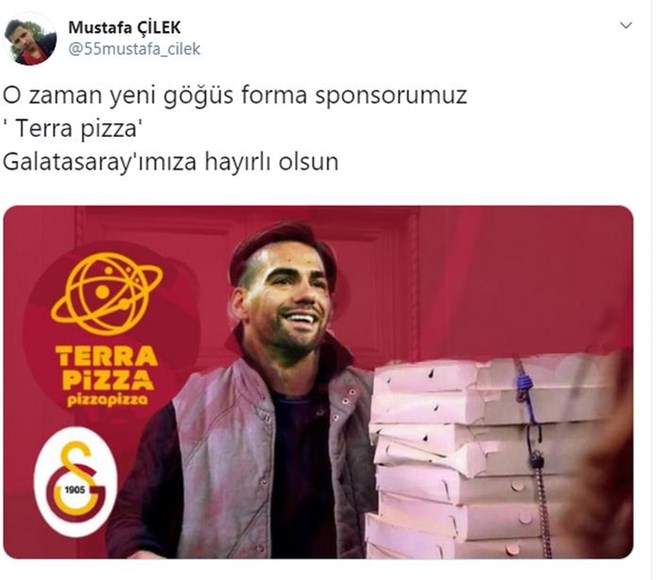Click the small pizzapizza text under logo
This screenshot has height=580, width=660.
click(x=107, y=400)
